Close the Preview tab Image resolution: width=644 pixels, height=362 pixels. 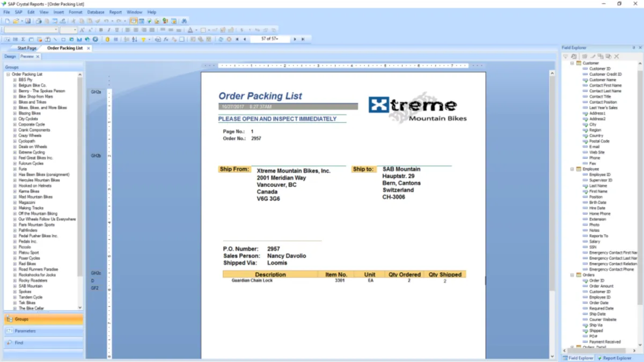38,56
